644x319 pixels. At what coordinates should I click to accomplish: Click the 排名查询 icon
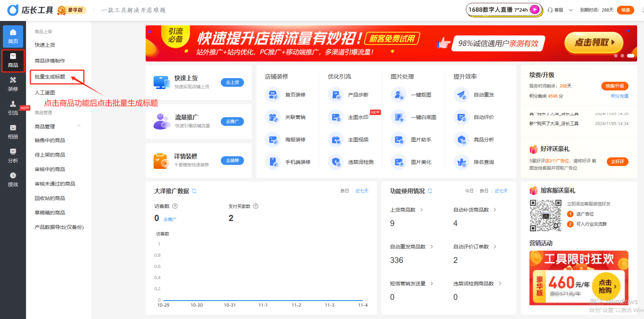tap(461, 162)
